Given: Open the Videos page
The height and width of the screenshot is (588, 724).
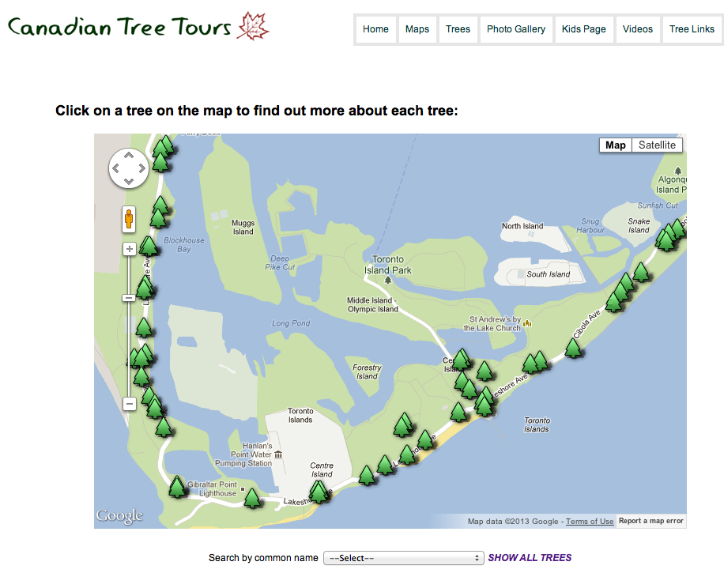Looking at the screenshot, I should coord(637,29).
